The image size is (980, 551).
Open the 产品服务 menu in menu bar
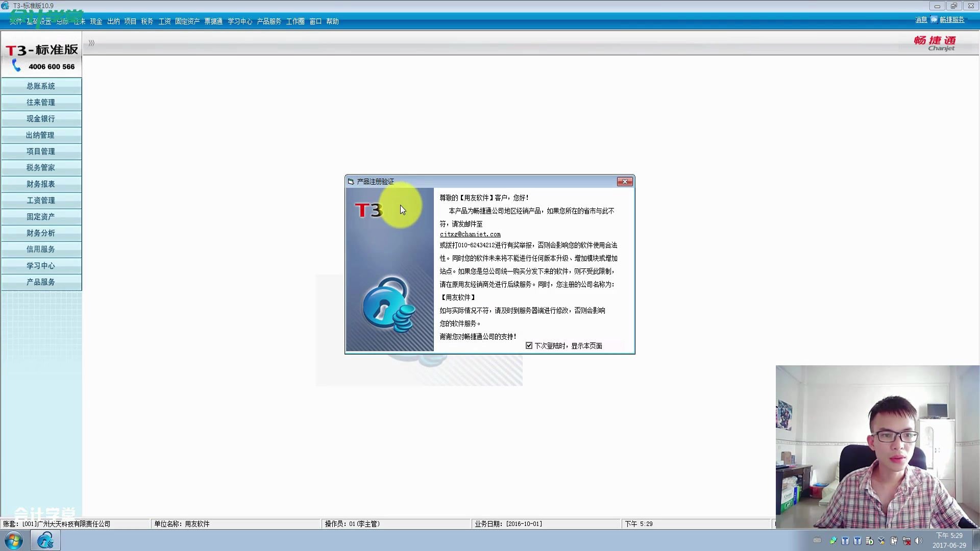click(x=269, y=21)
